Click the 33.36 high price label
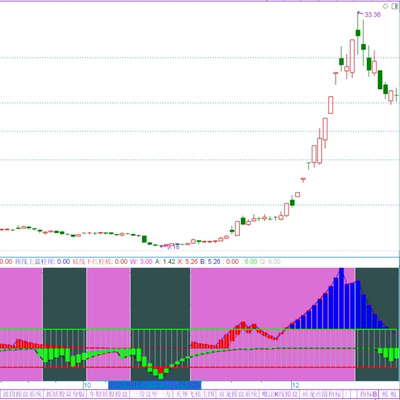The image size is (400, 400). click(x=372, y=15)
